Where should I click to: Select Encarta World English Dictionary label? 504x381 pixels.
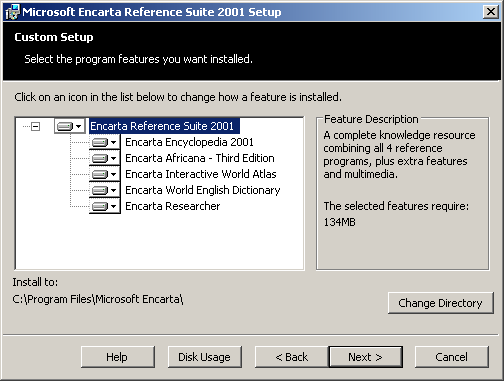coord(203,190)
